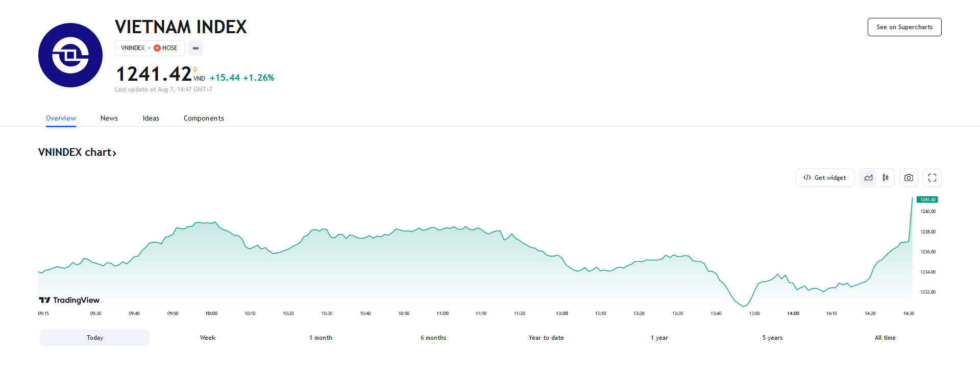Click See on Supercharts button
This screenshot has height=373, width=980.
point(904,27)
